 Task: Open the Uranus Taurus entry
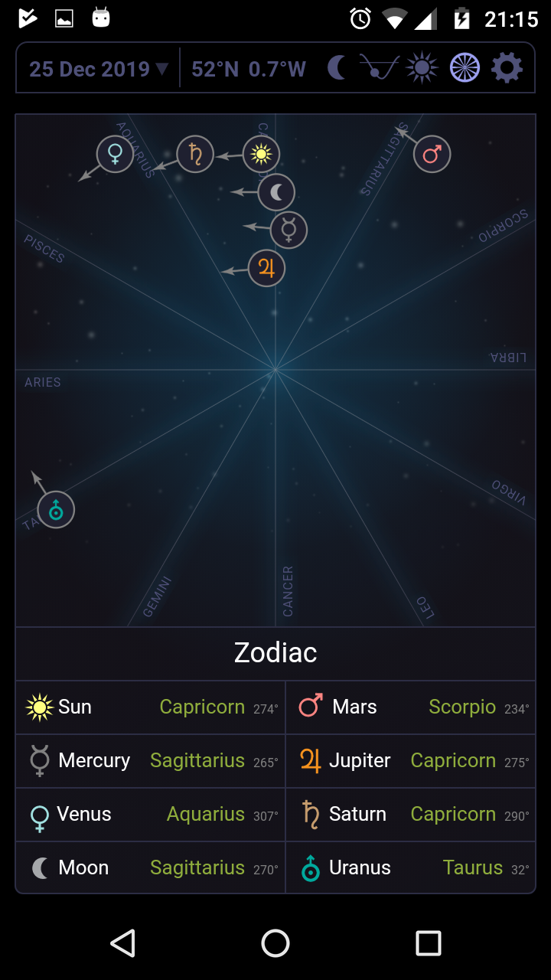[411, 868]
